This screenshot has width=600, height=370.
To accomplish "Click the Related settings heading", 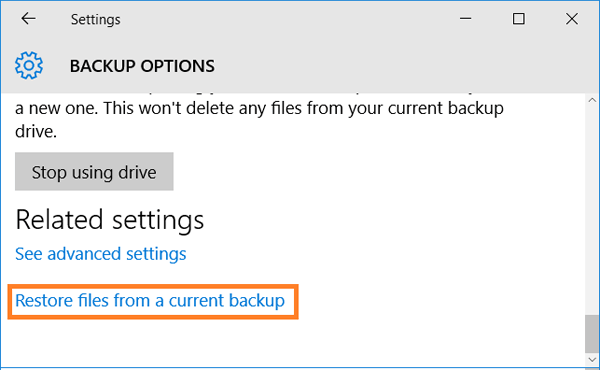I will (110, 220).
